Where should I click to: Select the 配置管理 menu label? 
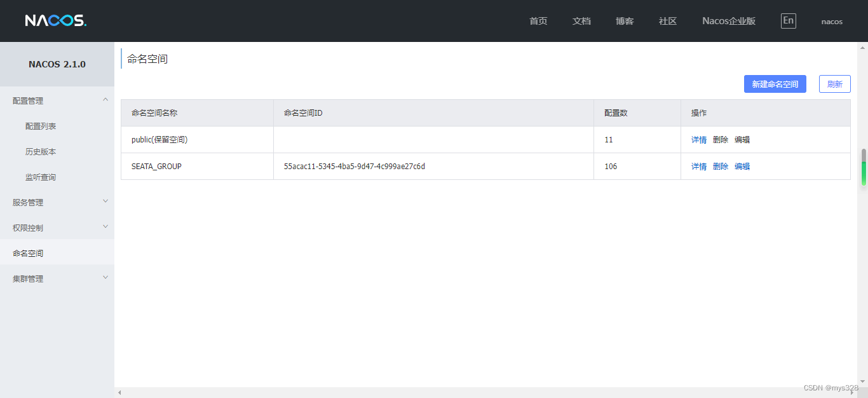click(x=28, y=100)
